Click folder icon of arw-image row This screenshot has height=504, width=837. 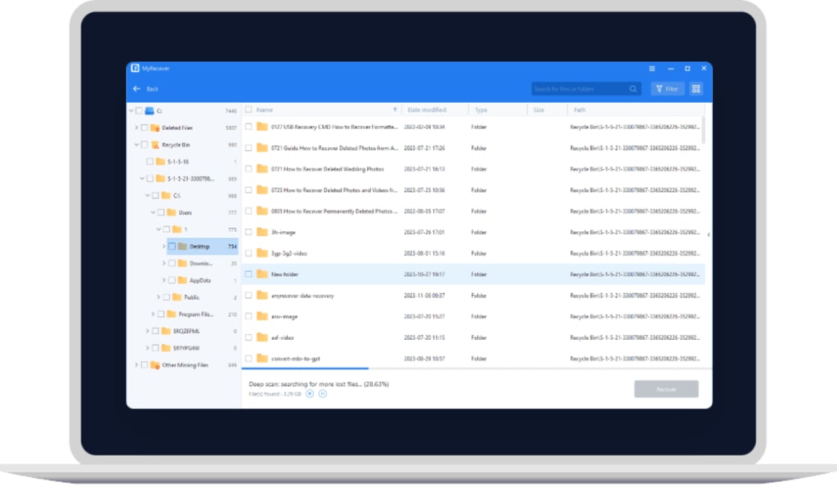pyautogui.click(x=262, y=316)
